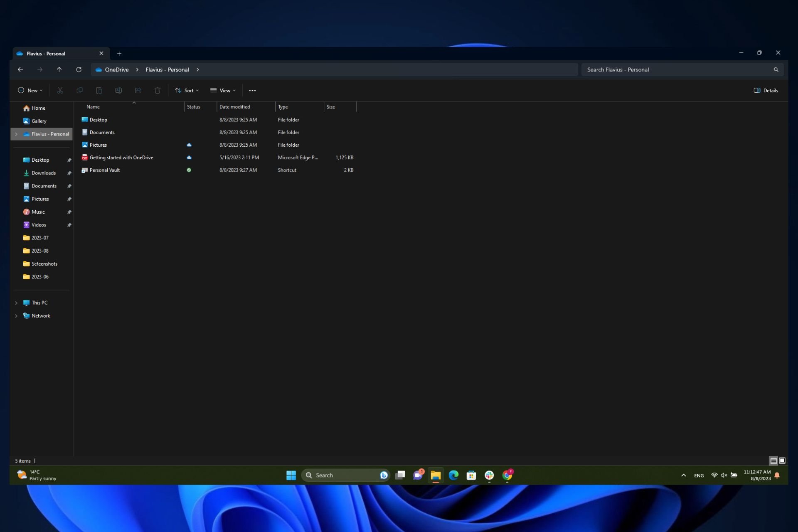Image resolution: width=798 pixels, height=532 pixels.
Task: Toggle the Details pane
Action: coord(766,90)
